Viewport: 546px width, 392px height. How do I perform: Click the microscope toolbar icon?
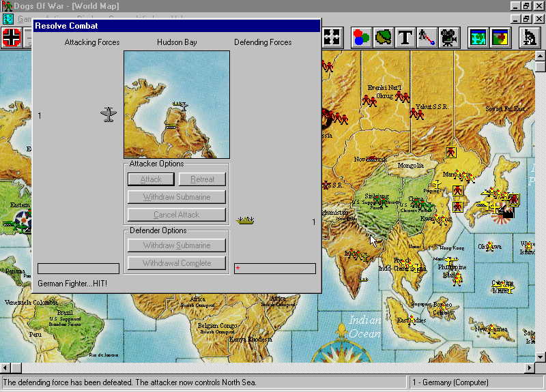point(530,37)
